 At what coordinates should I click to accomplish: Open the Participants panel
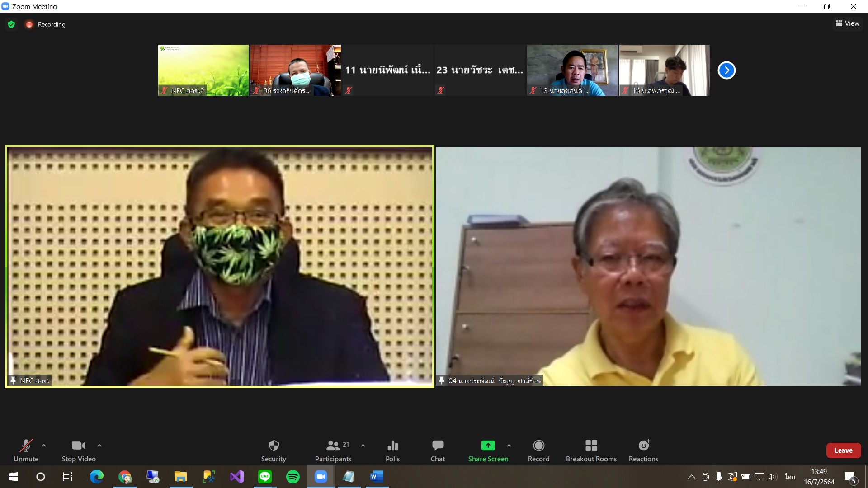pos(333,450)
